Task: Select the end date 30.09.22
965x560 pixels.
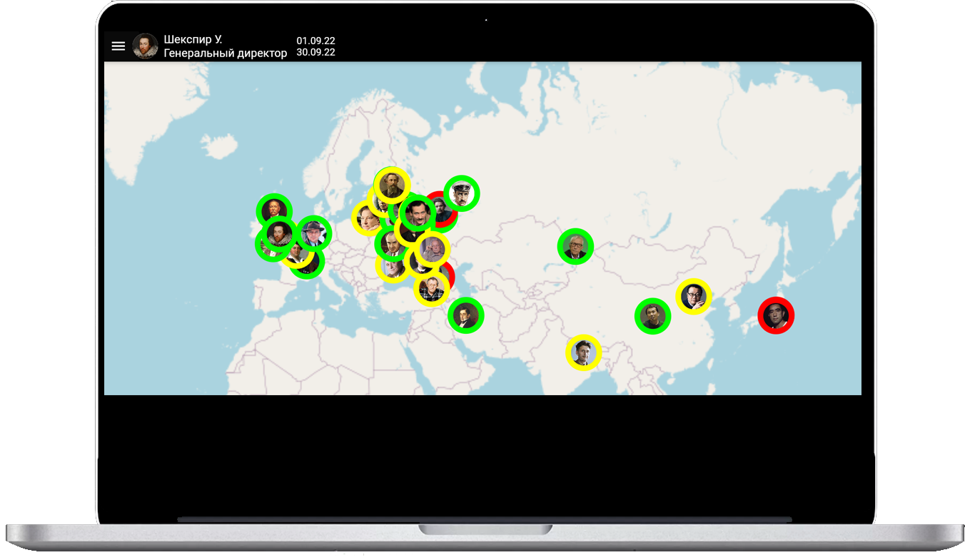Action: 315,53
